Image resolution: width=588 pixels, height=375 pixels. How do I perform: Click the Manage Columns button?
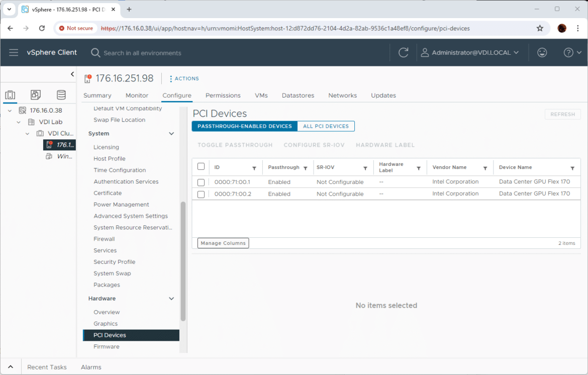click(x=223, y=243)
